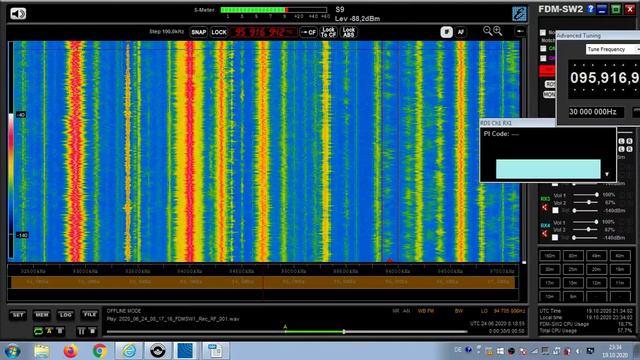Image resolution: width=640 pixels, height=360 pixels.
Task: Click the lower L channel button
Action: (621, 149)
